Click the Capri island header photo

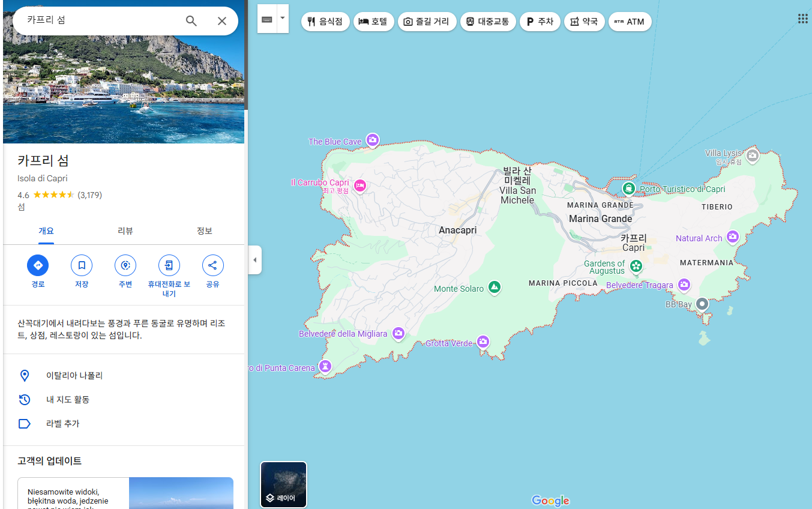click(124, 89)
